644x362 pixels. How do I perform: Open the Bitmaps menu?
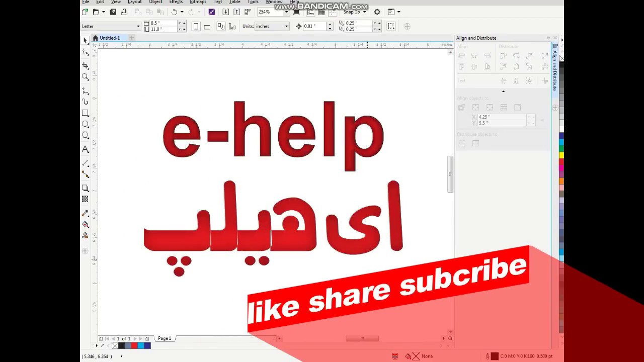[x=198, y=2]
